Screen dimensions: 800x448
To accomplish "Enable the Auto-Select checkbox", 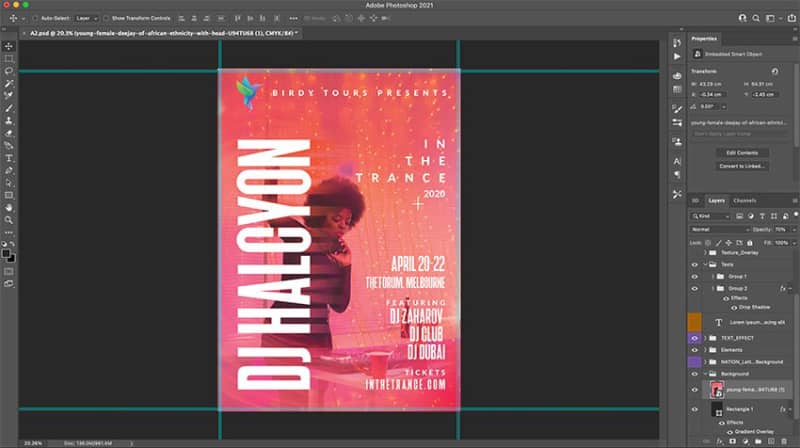I will click(35, 18).
